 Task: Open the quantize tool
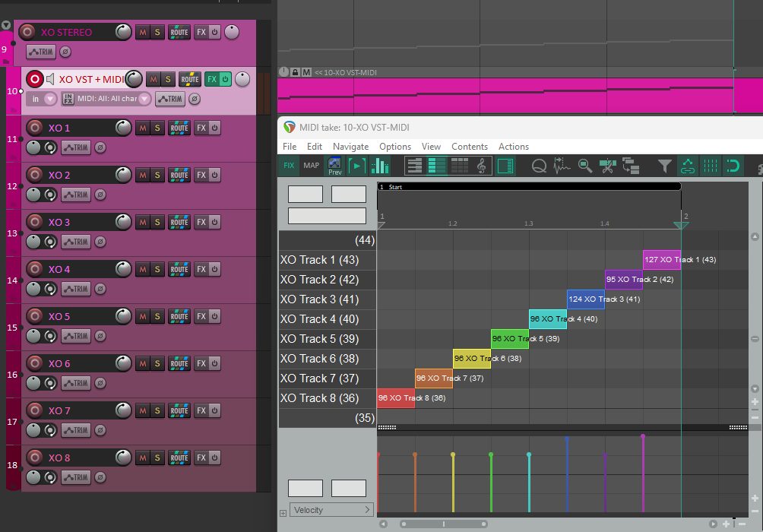pos(539,166)
